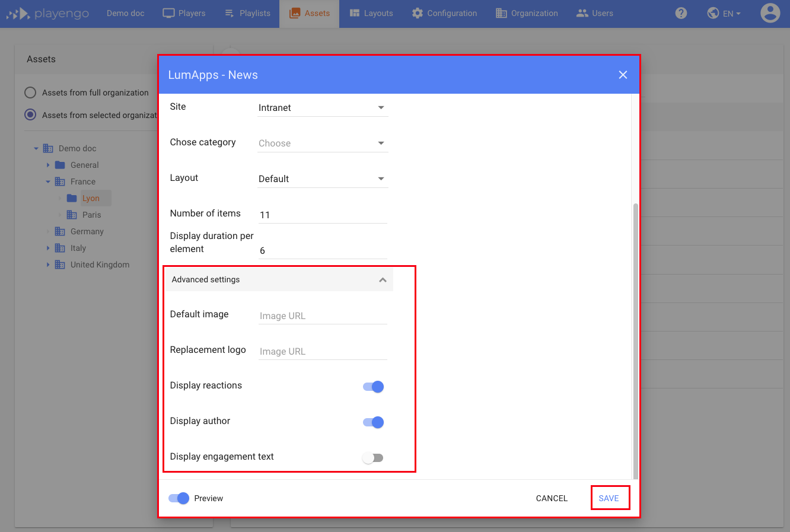
Task: Select Paris in the organization tree
Action: point(92,215)
